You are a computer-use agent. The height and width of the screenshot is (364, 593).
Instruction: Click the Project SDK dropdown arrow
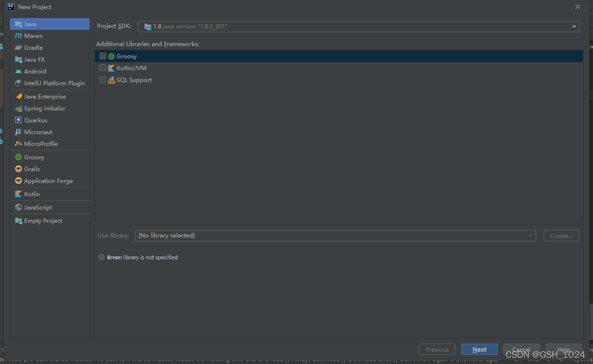[x=574, y=27]
